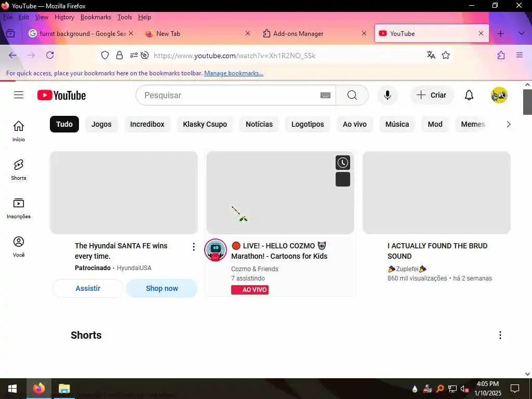Select the Ao vivo filter chip
532x399 pixels.
click(x=354, y=124)
